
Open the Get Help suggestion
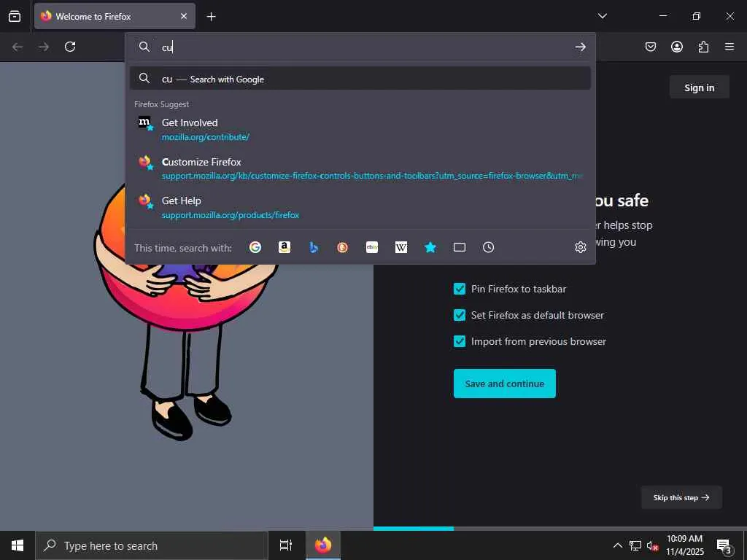coord(360,208)
